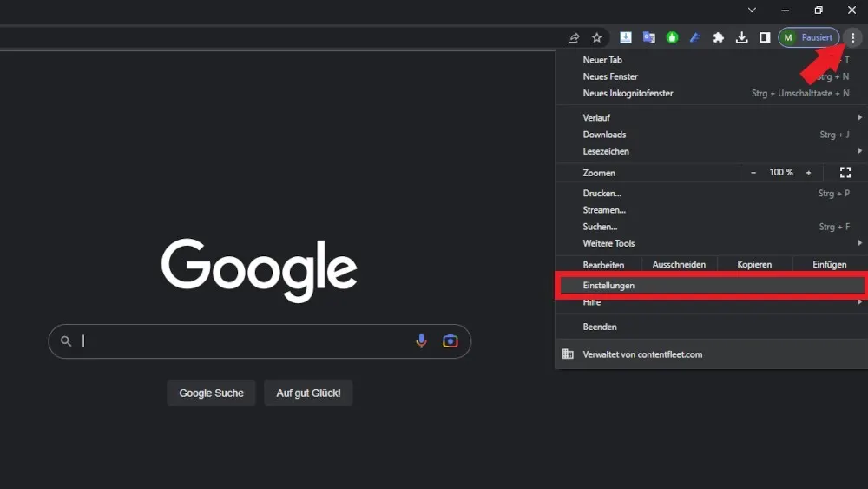The height and width of the screenshot is (489, 868).
Task: Click the microphone voice search icon
Action: 422,341
